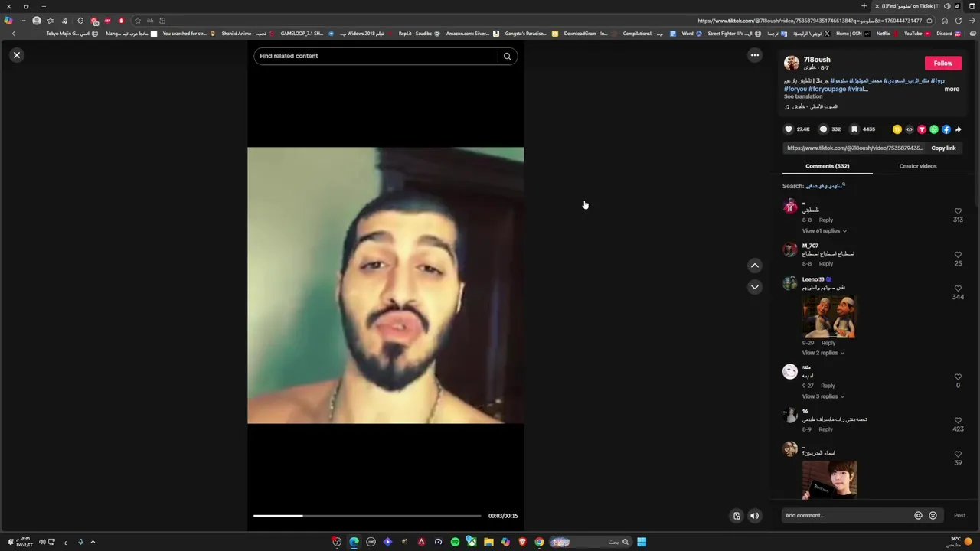Open File Explorer from the taskbar
980x551 pixels.
[488, 542]
